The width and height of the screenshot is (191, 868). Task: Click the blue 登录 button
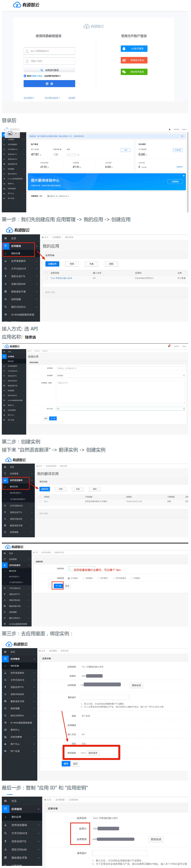pos(49,83)
